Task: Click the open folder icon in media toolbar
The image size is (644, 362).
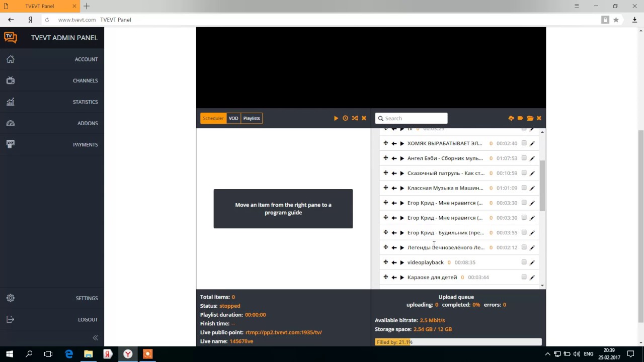Action: tap(530, 118)
